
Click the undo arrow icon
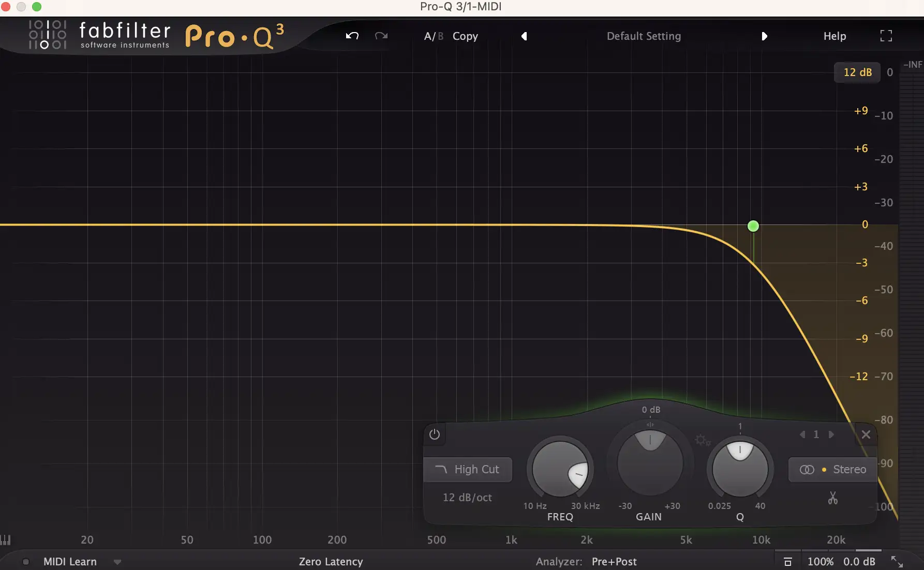[352, 36]
